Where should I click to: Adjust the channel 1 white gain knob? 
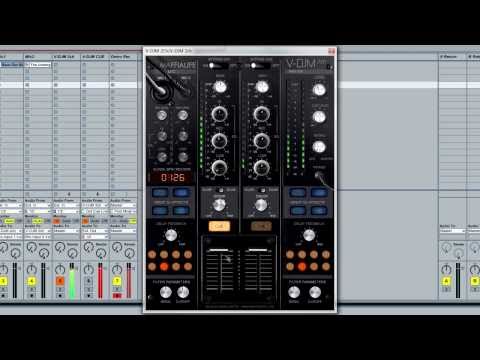[x=220, y=87]
